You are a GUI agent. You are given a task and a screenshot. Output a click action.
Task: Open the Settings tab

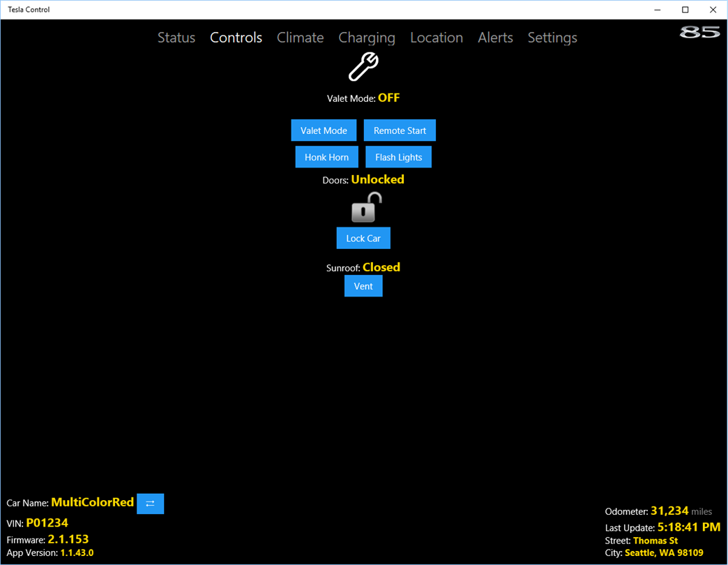coord(552,38)
